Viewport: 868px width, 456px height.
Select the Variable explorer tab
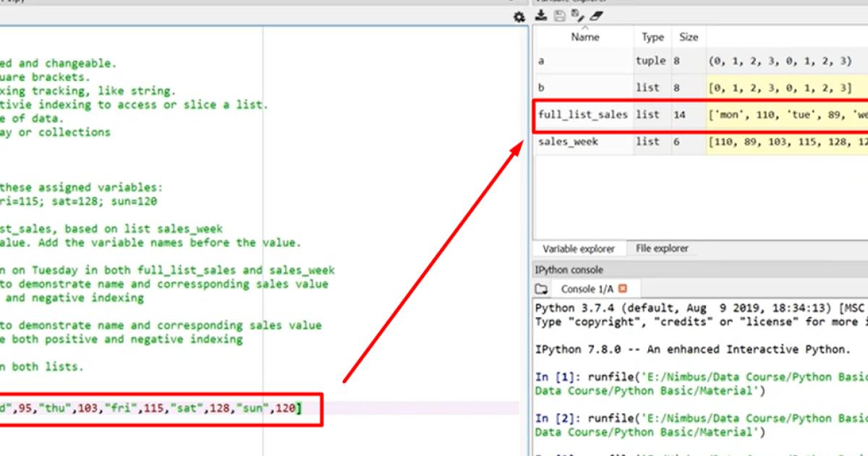point(579,248)
